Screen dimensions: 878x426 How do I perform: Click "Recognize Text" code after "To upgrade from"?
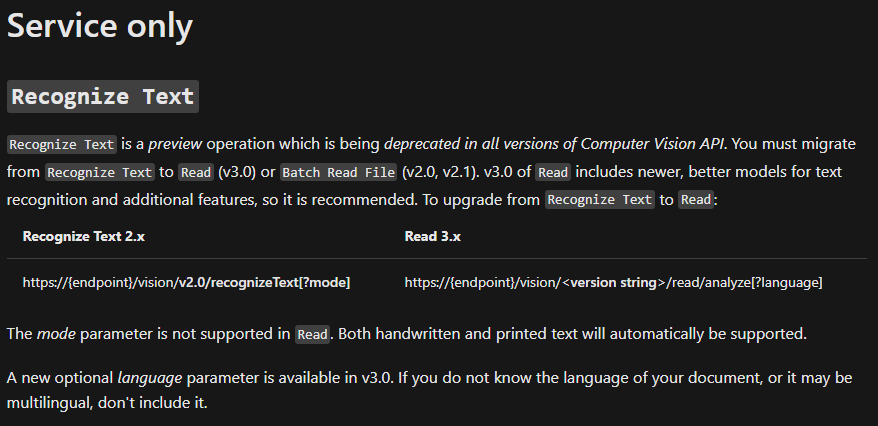[599, 199]
